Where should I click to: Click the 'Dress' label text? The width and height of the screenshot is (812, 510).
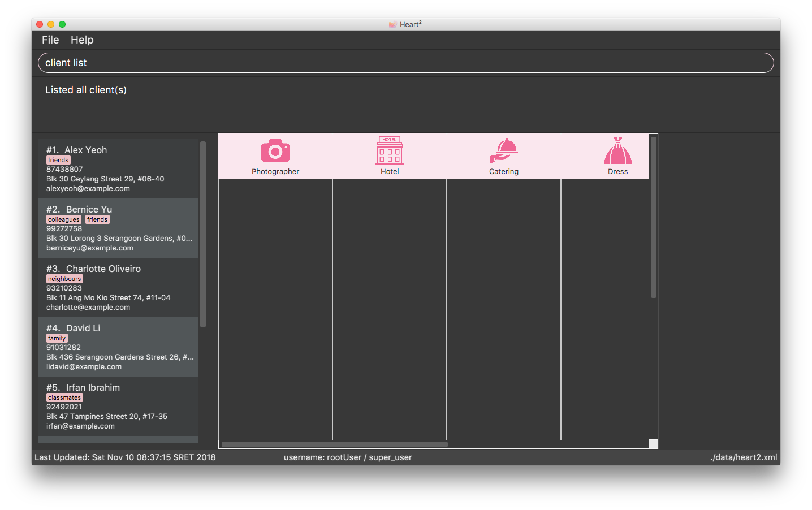pyautogui.click(x=618, y=171)
